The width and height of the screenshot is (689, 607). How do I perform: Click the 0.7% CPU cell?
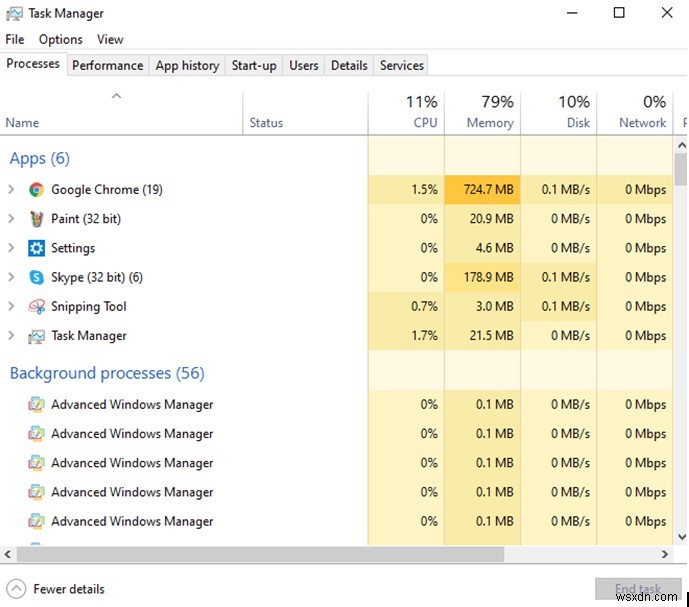pyautogui.click(x=406, y=306)
